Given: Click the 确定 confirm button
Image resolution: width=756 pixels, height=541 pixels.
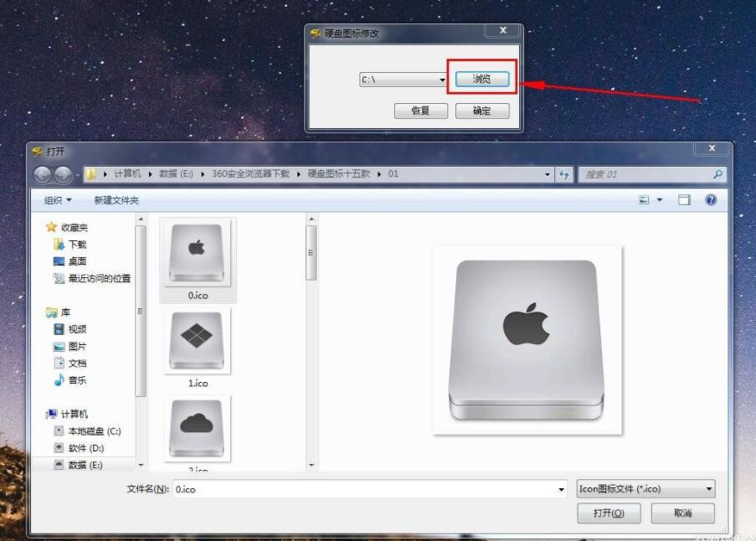Looking at the screenshot, I should pos(482,111).
